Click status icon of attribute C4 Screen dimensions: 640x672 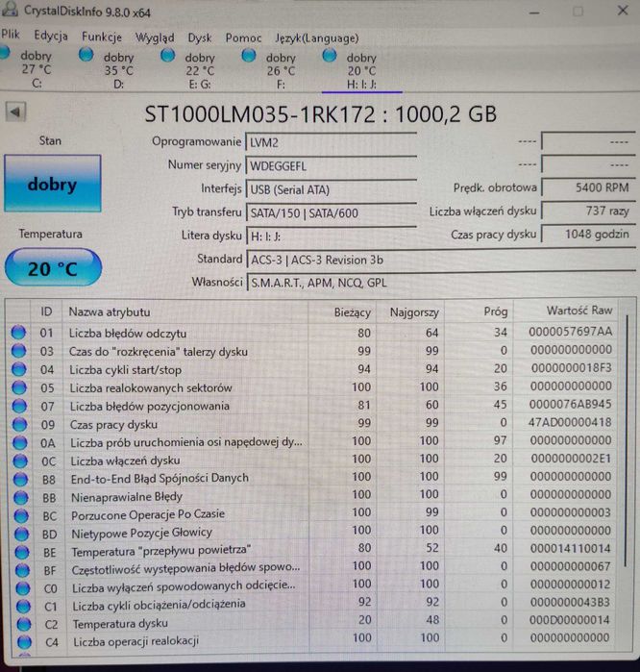pos(24,641)
